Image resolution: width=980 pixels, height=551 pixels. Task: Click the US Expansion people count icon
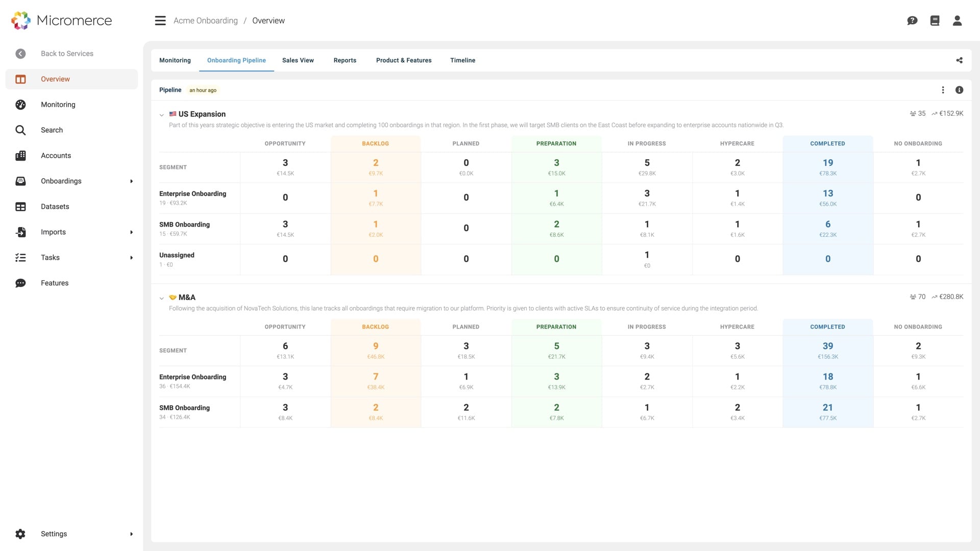[x=913, y=114]
